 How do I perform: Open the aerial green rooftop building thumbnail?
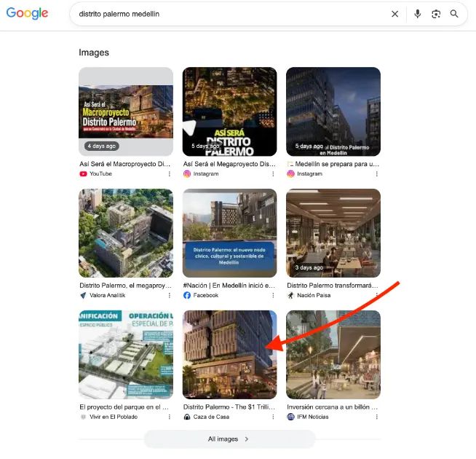(x=126, y=233)
